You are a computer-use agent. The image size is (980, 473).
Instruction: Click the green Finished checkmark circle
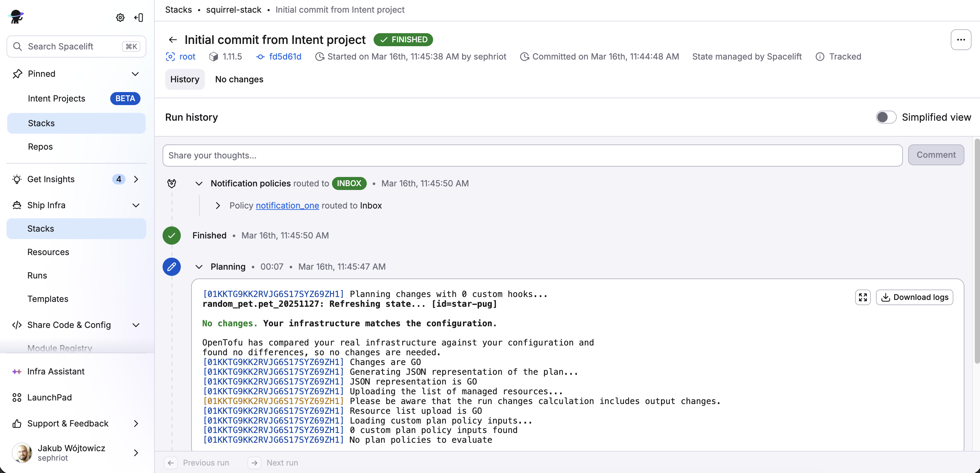tap(172, 236)
